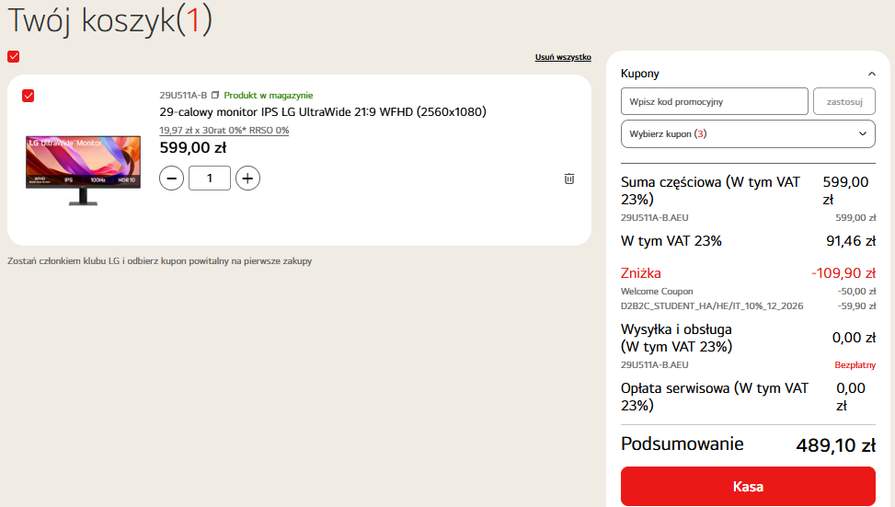Click the Opłata serwisowa label

715,397
